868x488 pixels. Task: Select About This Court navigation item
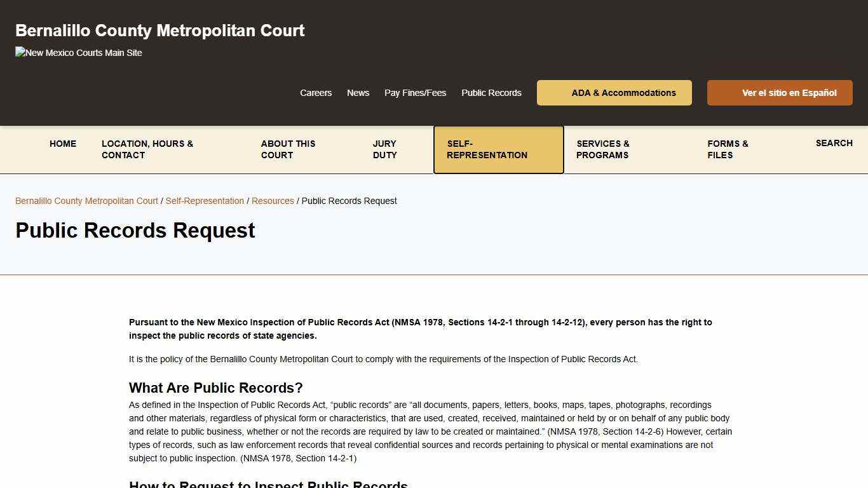click(x=288, y=149)
